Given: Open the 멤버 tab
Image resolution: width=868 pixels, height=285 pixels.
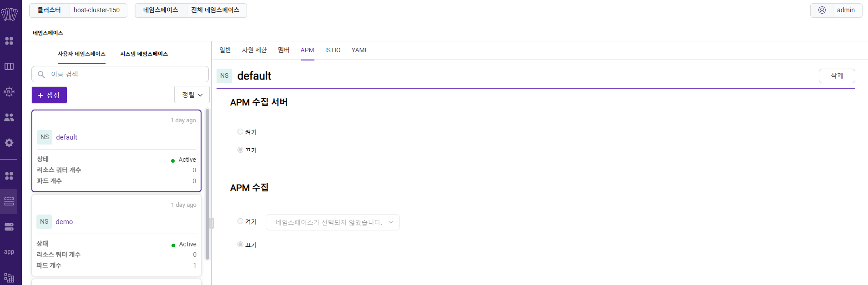Looking at the screenshot, I should click(284, 50).
